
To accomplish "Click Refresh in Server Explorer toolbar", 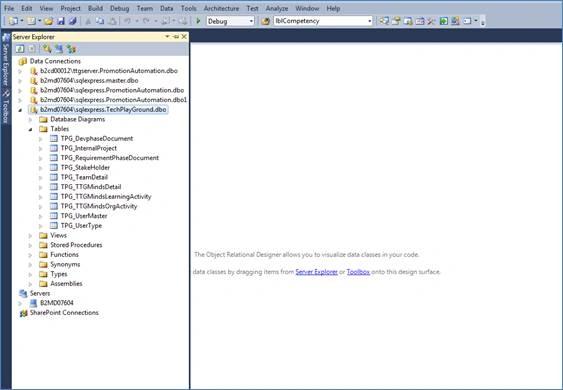I will tap(20, 49).
